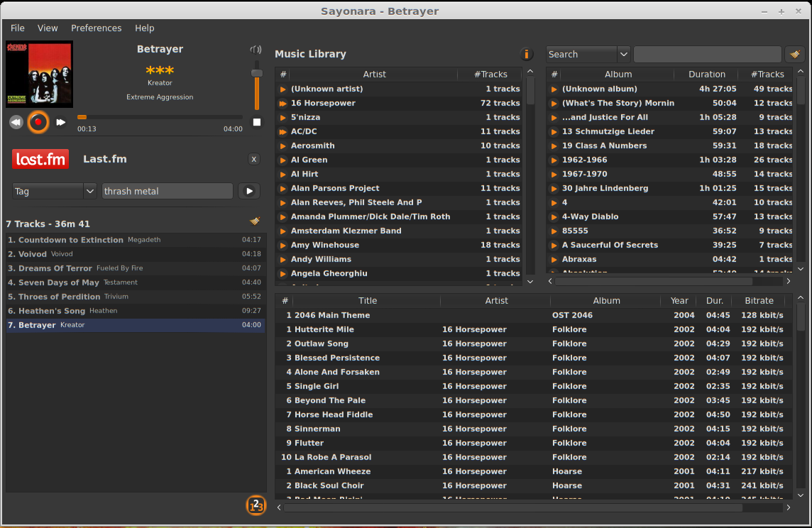Click the Last.fm logo
The image size is (812, 528).
pyautogui.click(x=40, y=159)
